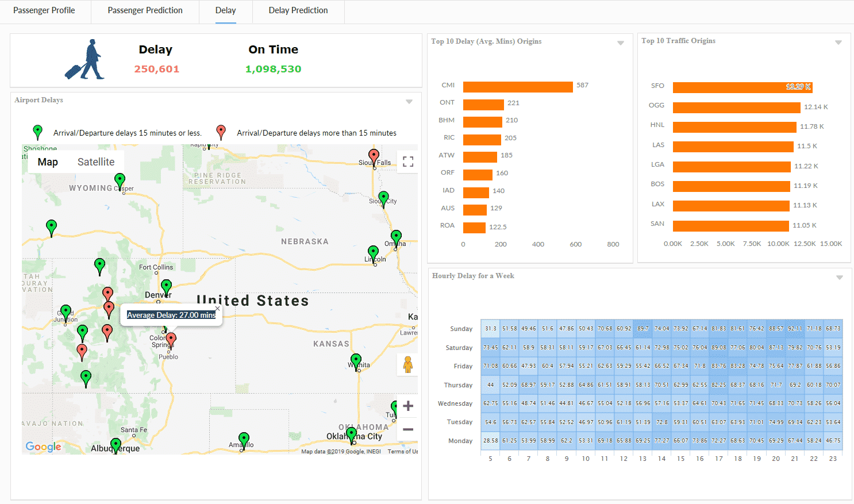Expand Airport Delays panel menu
This screenshot has height=504, width=854.
click(409, 102)
